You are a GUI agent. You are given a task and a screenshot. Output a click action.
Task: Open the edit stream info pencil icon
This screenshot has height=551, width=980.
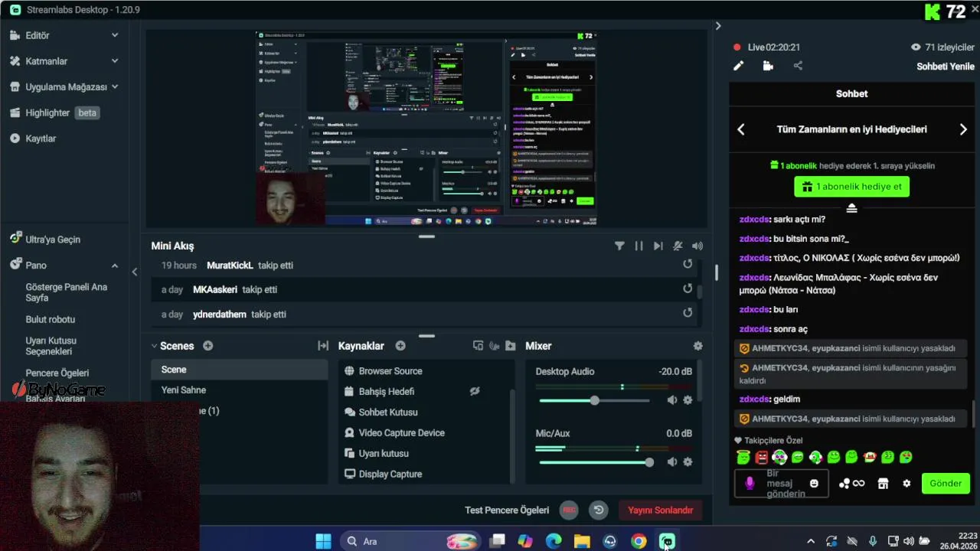tap(738, 66)
